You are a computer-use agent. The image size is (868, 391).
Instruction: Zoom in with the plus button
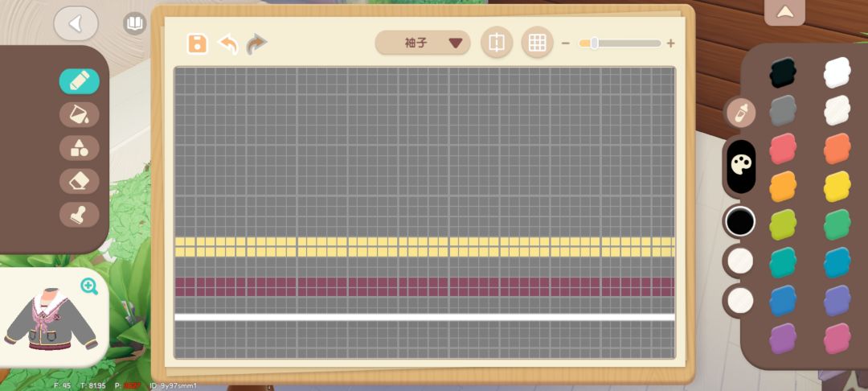[x=670, y=43]
